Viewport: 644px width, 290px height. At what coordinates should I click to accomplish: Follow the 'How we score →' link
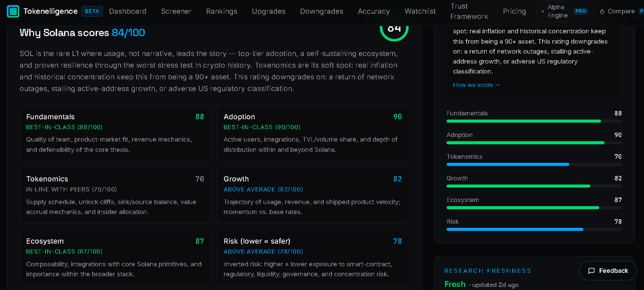coord(476,85)
